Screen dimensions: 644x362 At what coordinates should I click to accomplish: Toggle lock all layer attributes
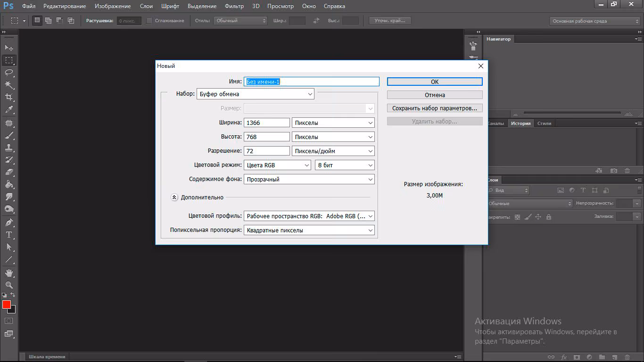549,217
